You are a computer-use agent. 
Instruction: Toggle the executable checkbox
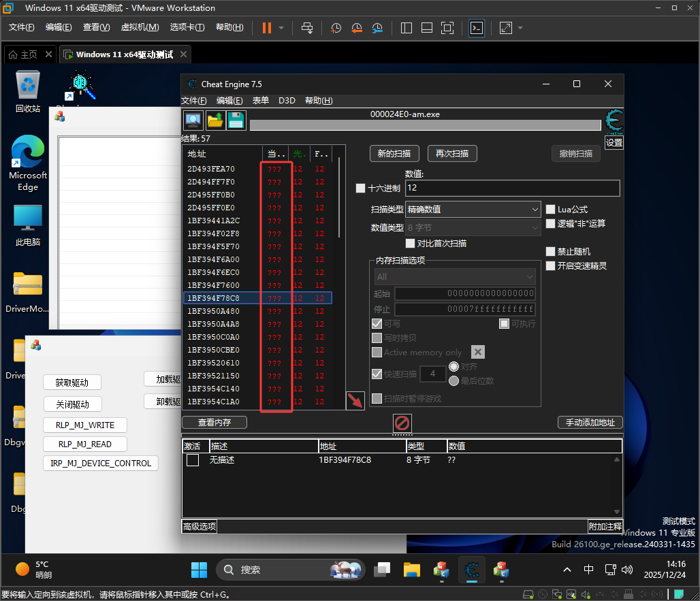[x=504, y=323]
